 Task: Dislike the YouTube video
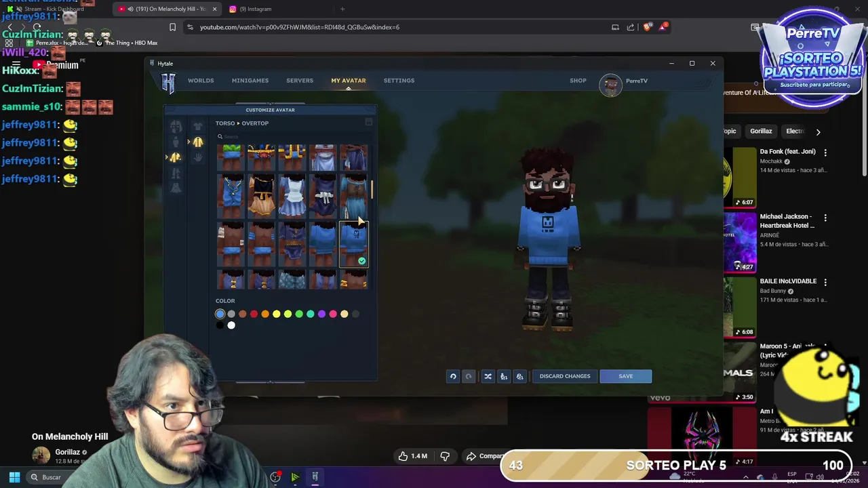coord(445,456)
